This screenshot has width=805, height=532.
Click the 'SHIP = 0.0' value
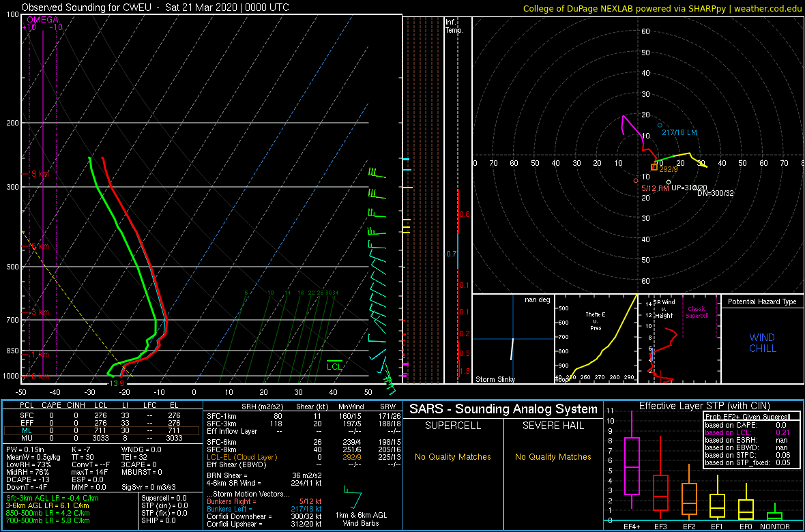(159, 520)
